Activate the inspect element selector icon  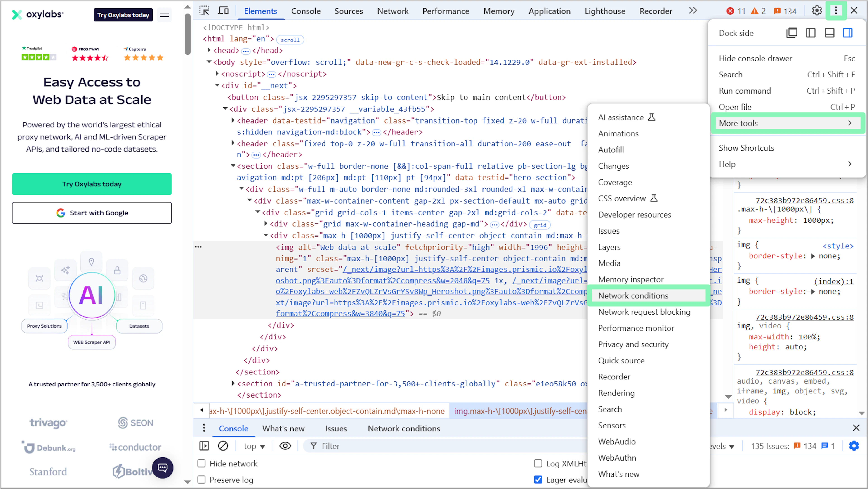tap(204, 11)
